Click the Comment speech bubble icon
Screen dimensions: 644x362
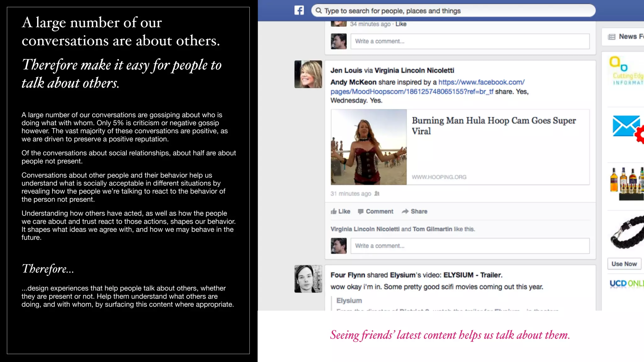(x=361, y=211)
